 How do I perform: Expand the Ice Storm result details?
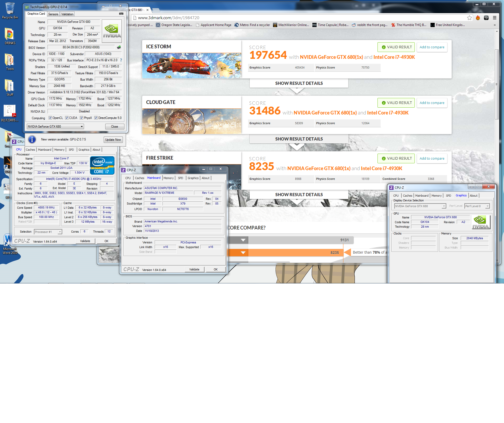pos(299,83)
